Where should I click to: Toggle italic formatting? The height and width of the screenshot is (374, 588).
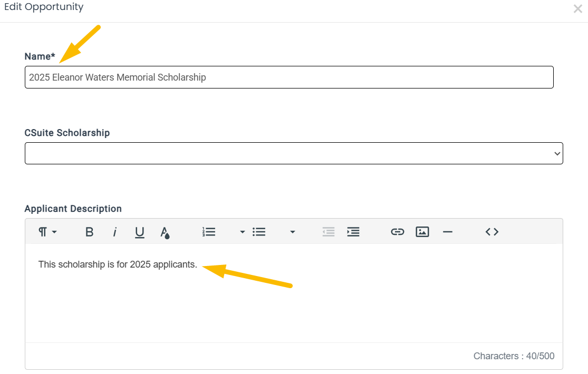pos(115,232)
